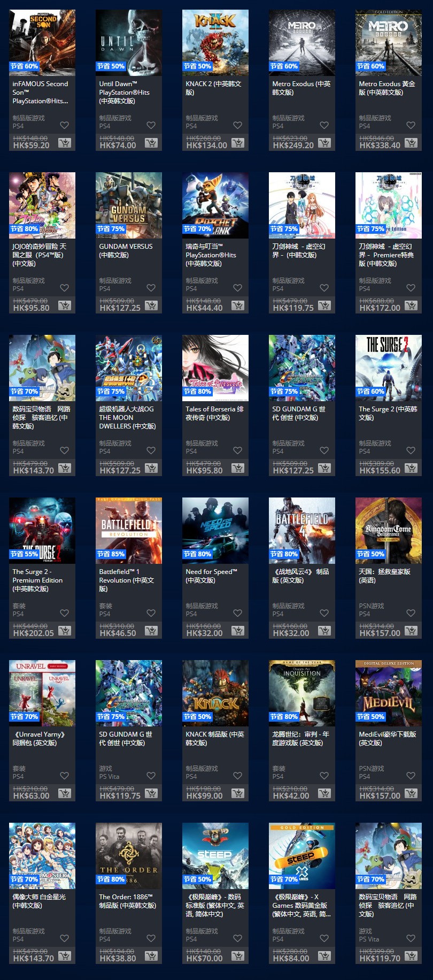The image size is (433, 980).
Task: Open PS Vita SD GUNDAM G 世代 创世 title
Action: tap(125, 739)
